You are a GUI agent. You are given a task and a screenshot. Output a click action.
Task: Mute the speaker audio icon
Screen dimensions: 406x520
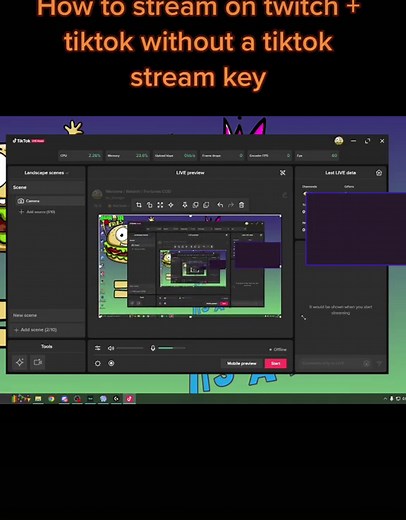point(111,348)
